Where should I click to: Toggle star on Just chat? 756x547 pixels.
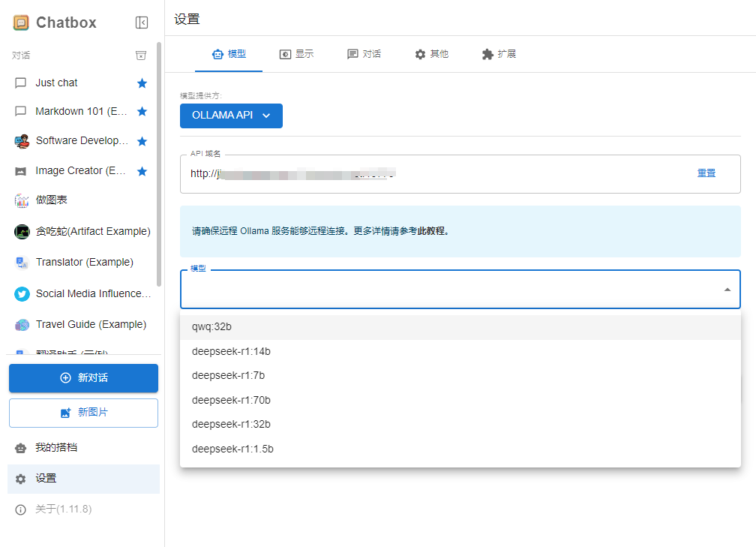pyautogui.click(x=142, y=83)
